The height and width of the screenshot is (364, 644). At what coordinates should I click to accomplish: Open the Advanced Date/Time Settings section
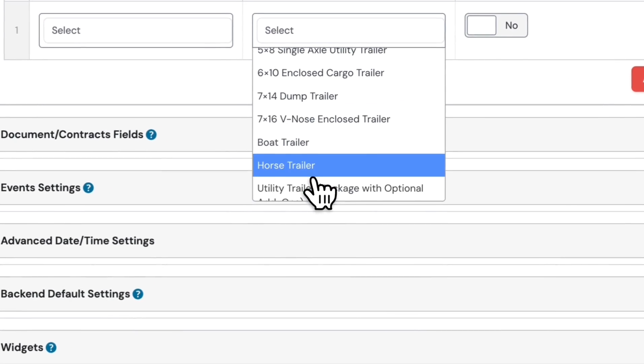(77, 241)
